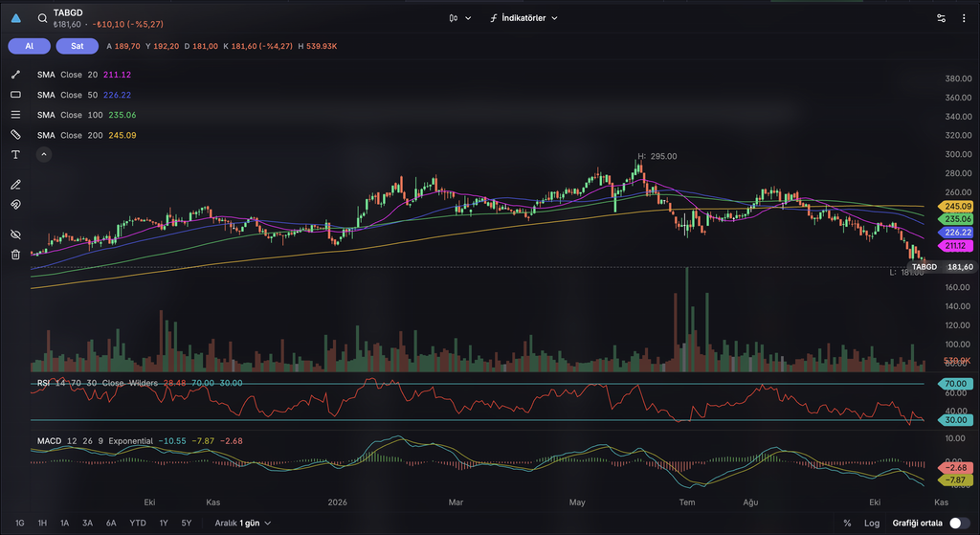Viewport: 980px width, 535px height.
Task: Switch to the 6A time range
Action: tap(111, 524)
